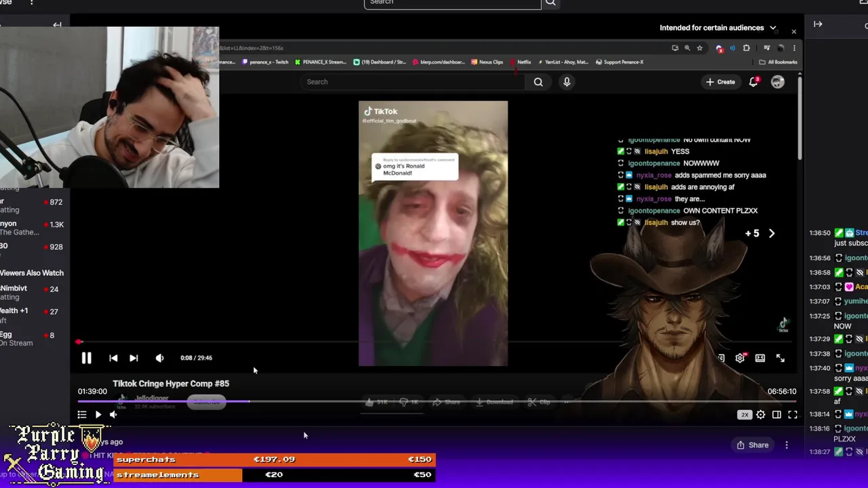This screenshot has height=488, width=868.
Task: Open Nexus Clips bookmark
Action: 488,62
